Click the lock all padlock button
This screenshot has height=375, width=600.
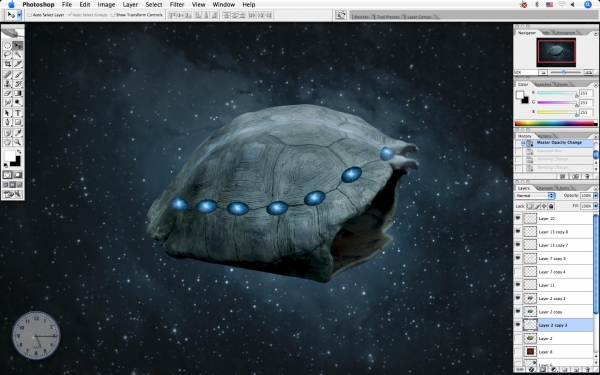pos(551,206)
